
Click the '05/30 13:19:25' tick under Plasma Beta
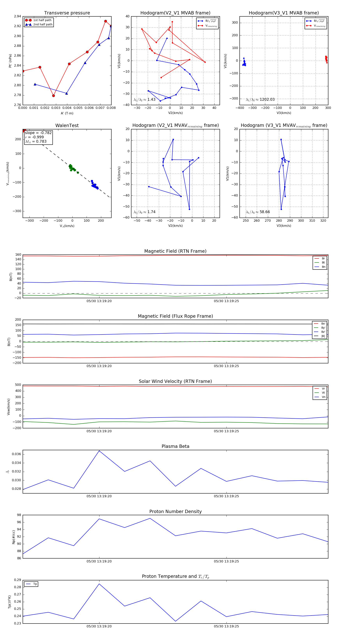[x=226, y=496]
